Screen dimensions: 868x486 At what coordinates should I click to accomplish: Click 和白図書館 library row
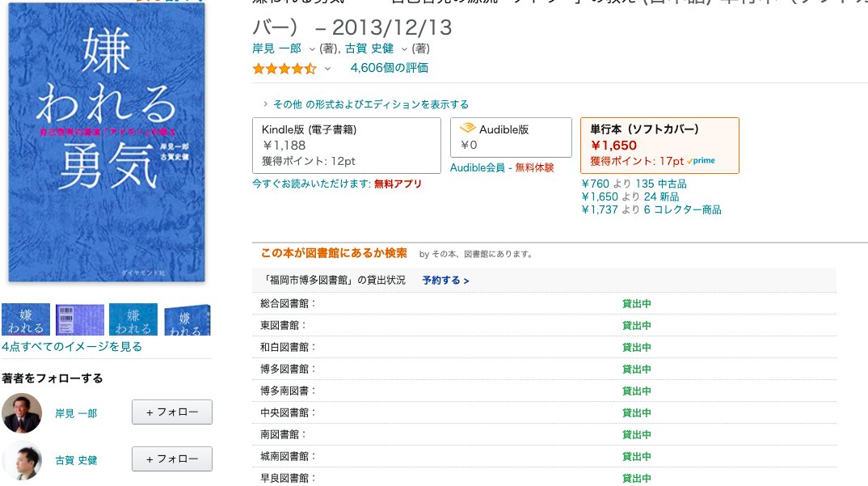(x=544, y=348)
